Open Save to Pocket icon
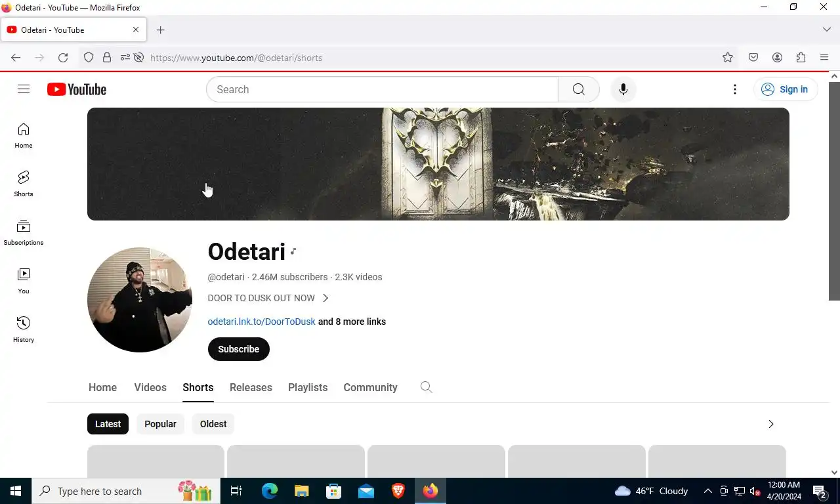The width and height of the screenshot is (840, 504). point(753,58)
